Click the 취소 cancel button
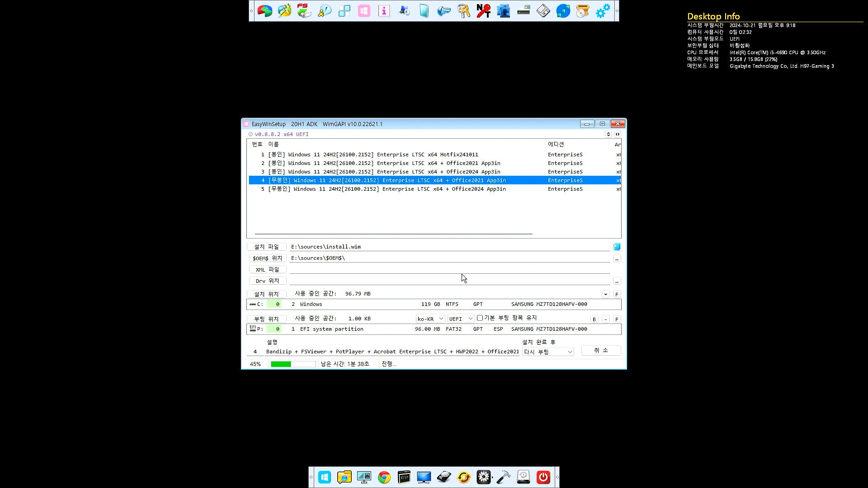The height and width of the screenshot is (488, 868). pos(601,351)
